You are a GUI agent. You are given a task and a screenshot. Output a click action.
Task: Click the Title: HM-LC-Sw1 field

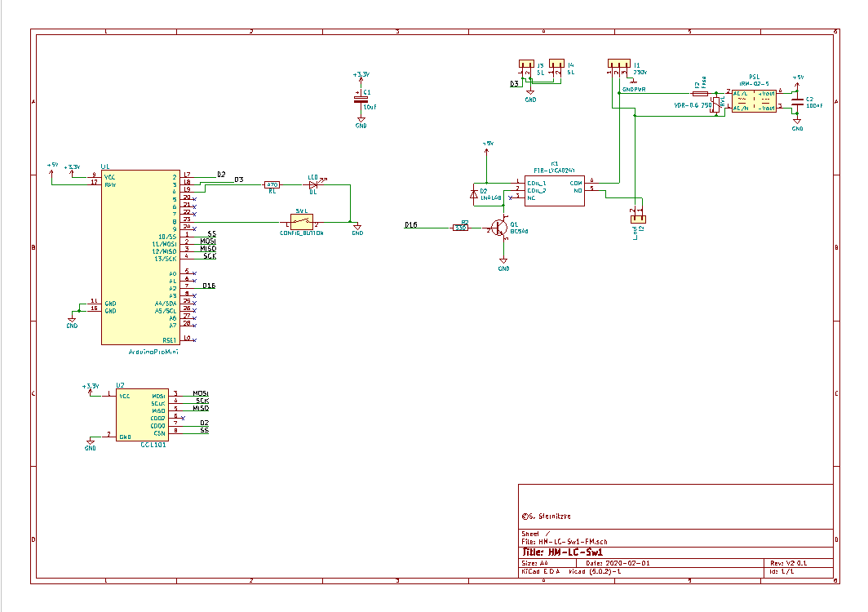coord(562,552)
